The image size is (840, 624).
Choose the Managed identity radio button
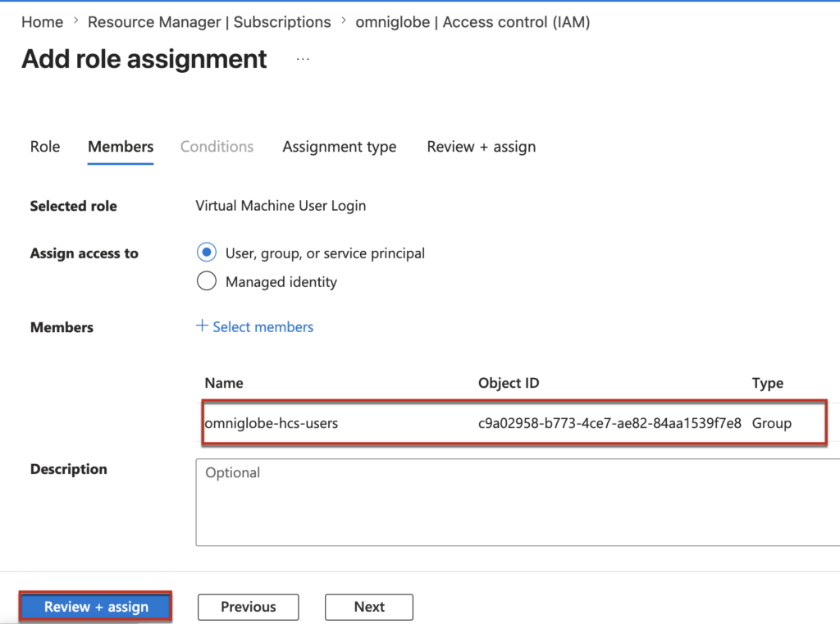coord(207,282)
